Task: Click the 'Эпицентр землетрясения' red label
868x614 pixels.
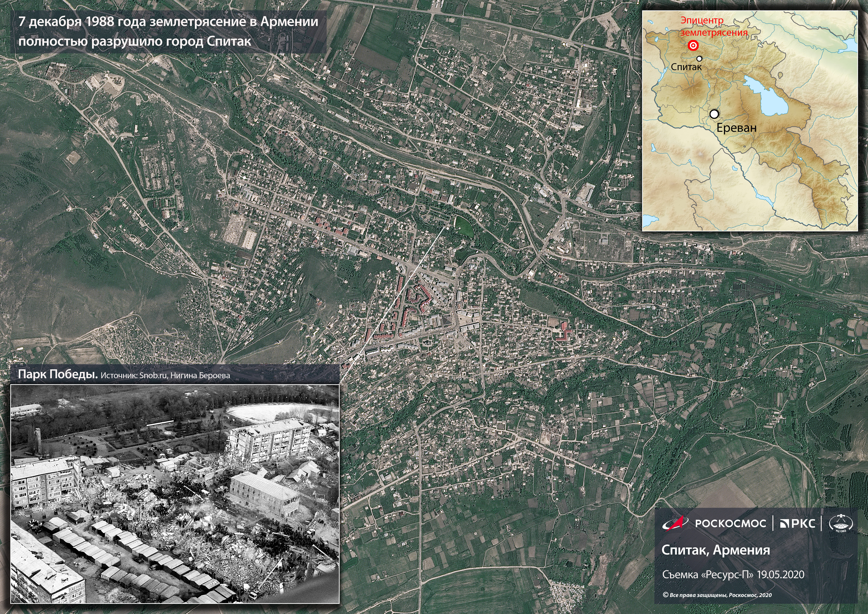Action: pyautogui.click(x=714, y=26)
